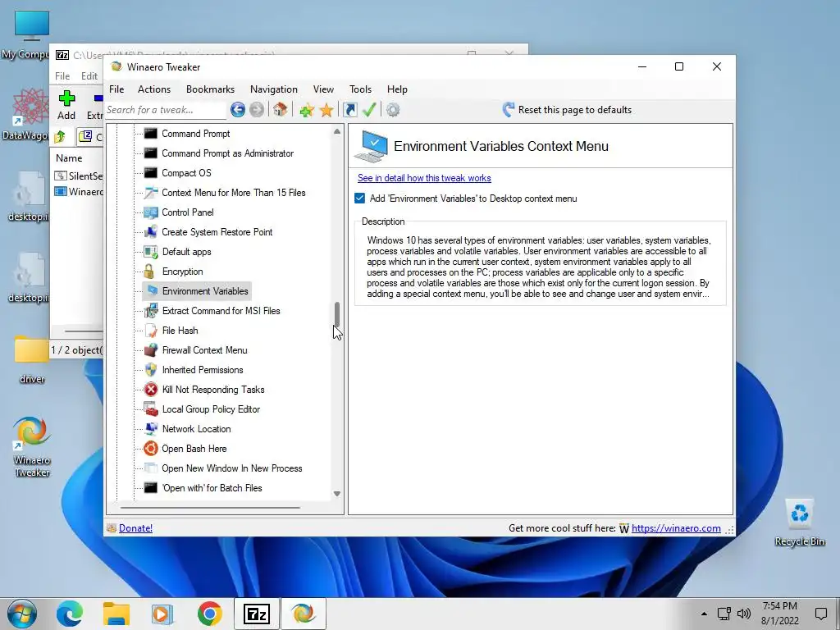Add bookmark with green plus star icon
The image size is (840, 630).
tap(307, 110)
